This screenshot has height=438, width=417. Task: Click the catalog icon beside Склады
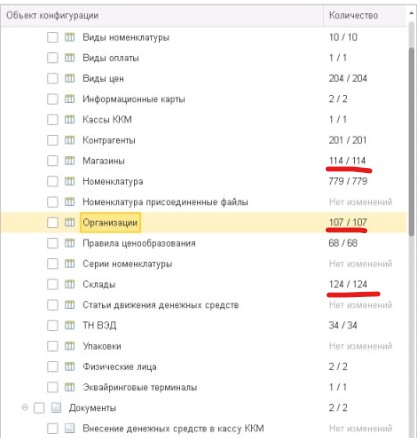[x=69, y=284]
